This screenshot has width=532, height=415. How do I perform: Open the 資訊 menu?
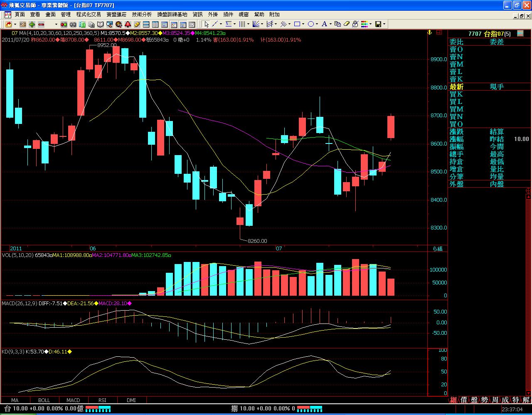(197, 15)
